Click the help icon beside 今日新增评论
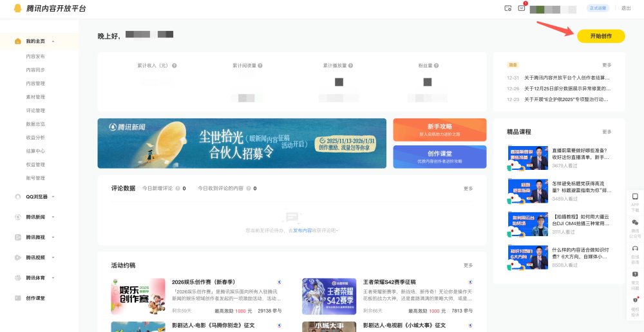 (x=178, y=189)
